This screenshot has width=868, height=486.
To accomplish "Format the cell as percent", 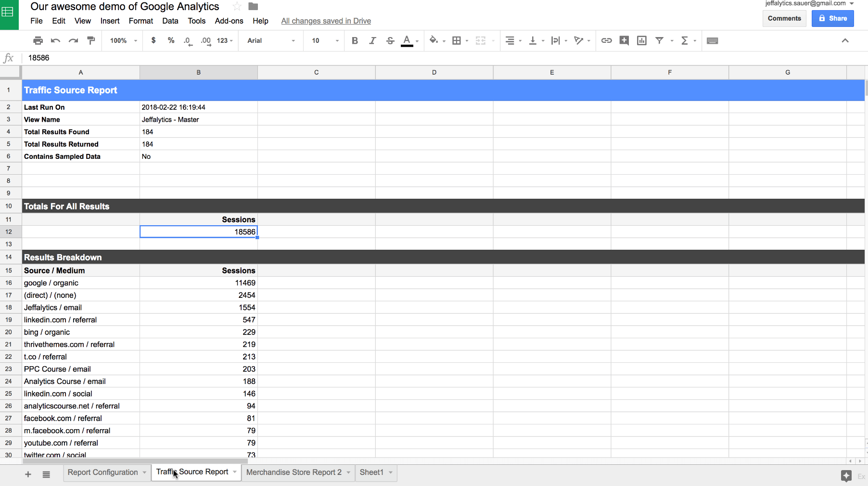I will [x=171, y=40].
